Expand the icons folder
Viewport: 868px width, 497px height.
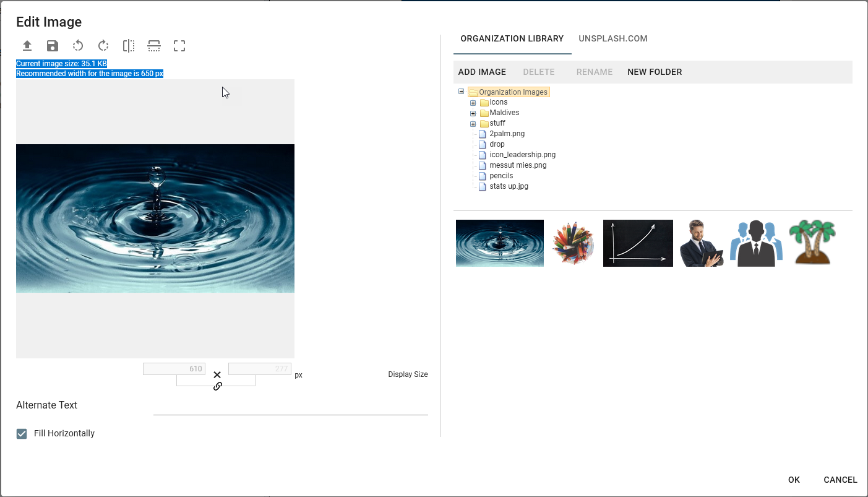(x=473, y=103)
